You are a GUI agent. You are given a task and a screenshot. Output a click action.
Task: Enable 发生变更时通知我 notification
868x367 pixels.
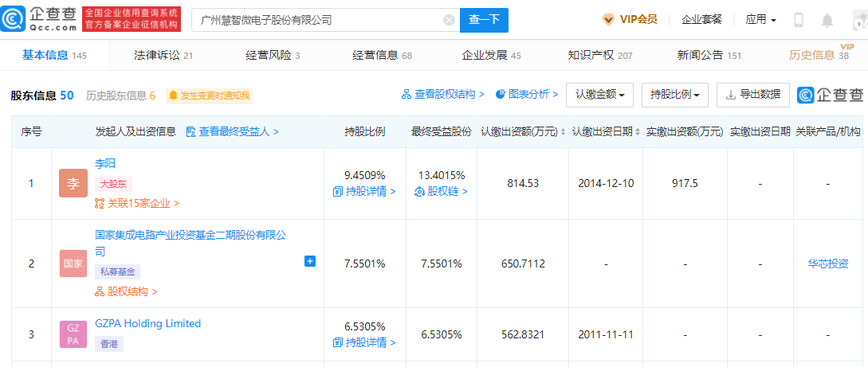click(210, 96)
